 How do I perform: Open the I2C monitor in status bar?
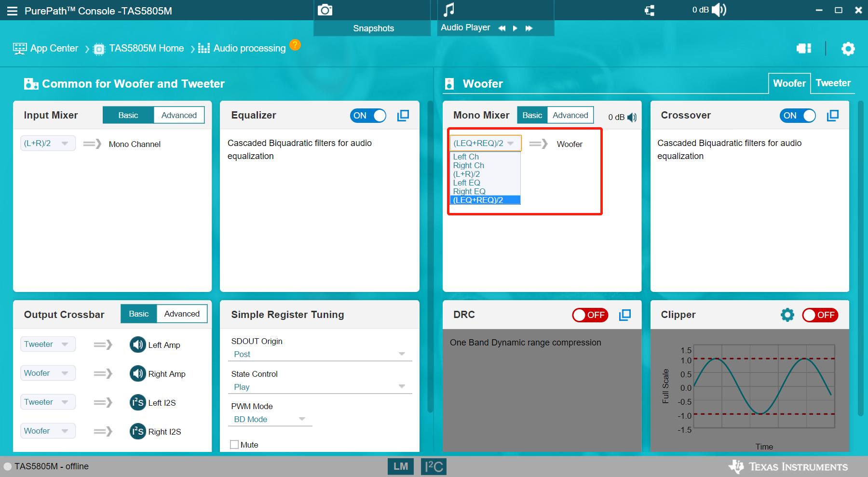(x=434, y=466)
